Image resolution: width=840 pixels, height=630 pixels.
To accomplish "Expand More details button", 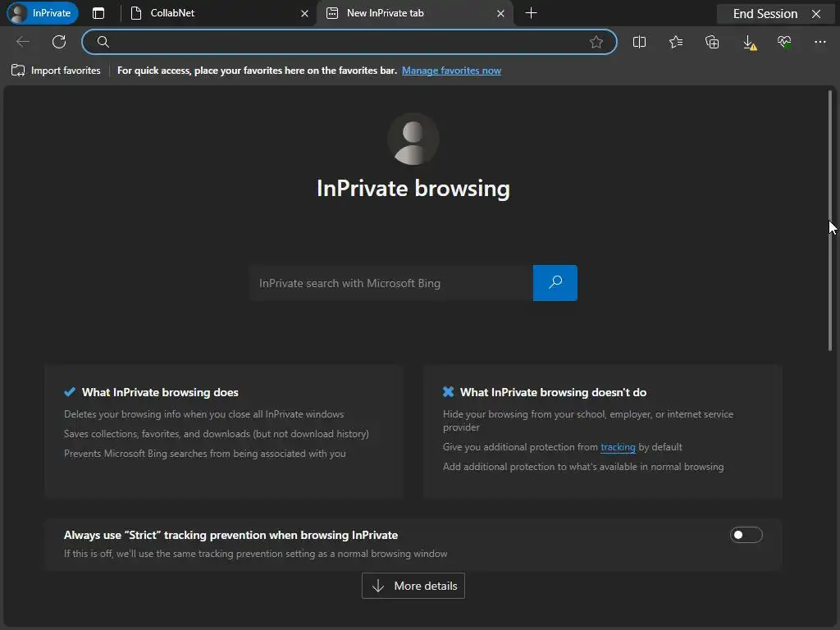I will coord(413,586).
